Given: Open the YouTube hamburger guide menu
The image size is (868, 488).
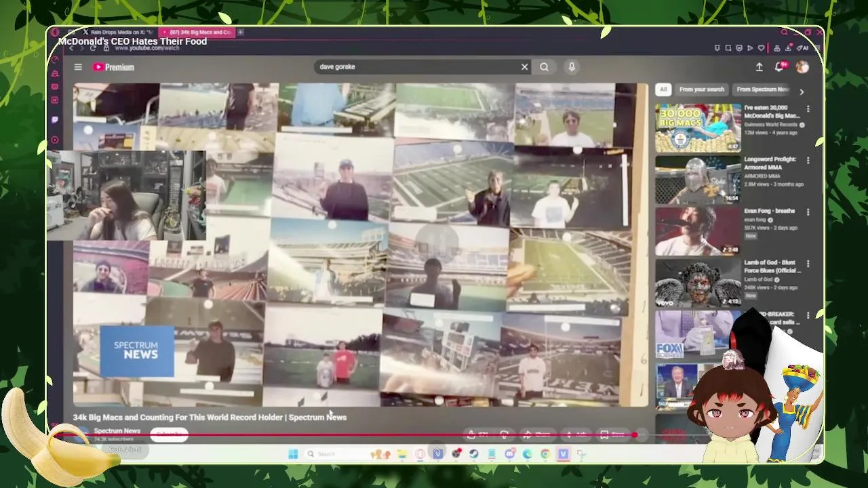Looking at the screenshot, I should [x=78, y=67].
